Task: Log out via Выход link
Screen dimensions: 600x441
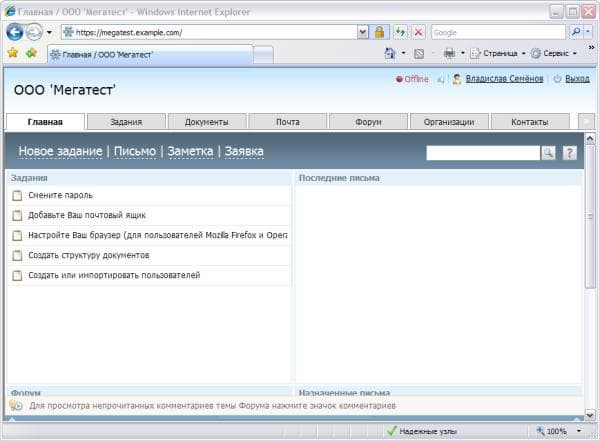Action: pyautogui.click(x=577, y=78)
